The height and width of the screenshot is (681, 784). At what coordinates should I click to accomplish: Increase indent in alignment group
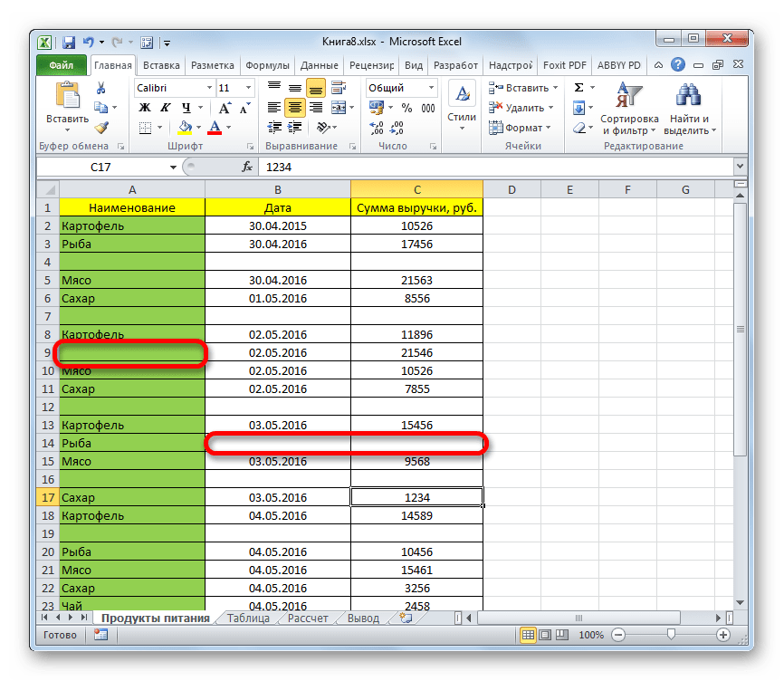click(x=295, y=128)
